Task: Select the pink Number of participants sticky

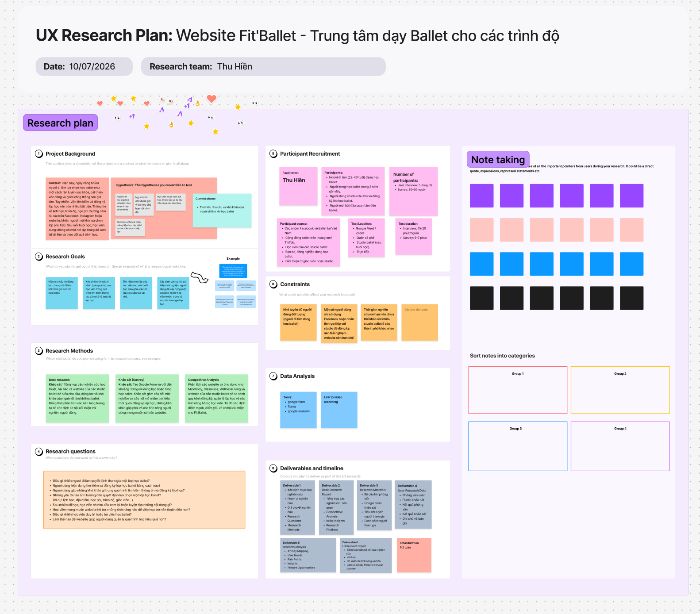Action: (x=413, y=192)
